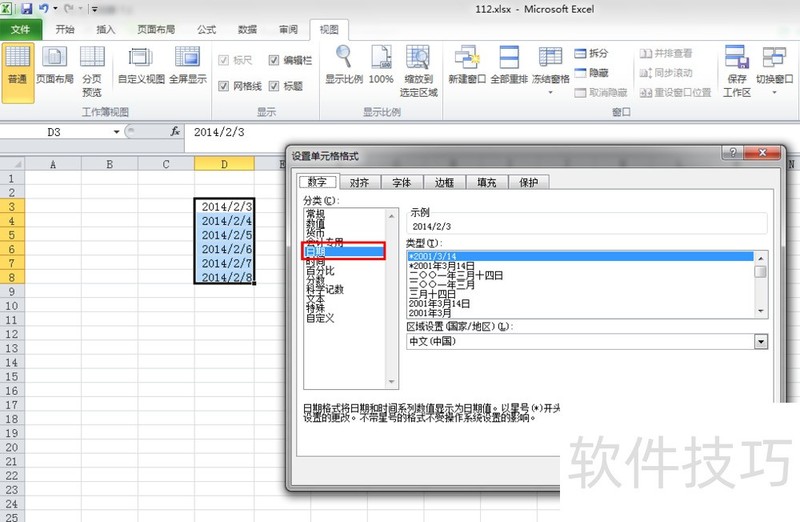Viewport: 800px width, 522px height.
Task: Select column D header
Action: tap(224, 164)
